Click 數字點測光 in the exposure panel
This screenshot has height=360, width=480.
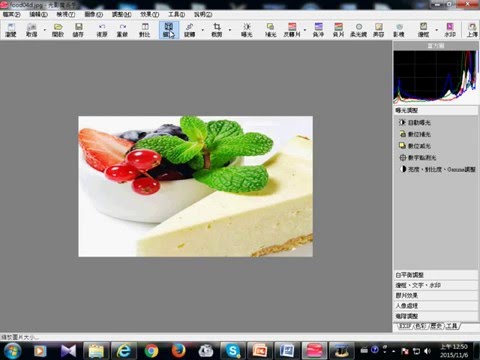pyautogui.click(x=418, y=158)
